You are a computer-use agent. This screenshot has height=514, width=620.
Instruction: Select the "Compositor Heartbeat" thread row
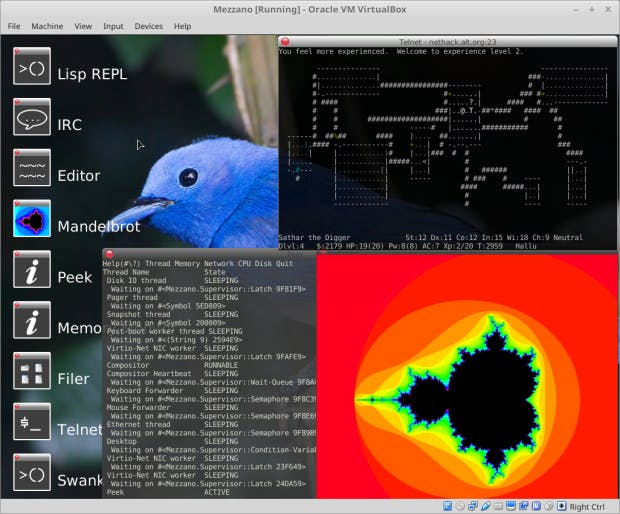[172, 374]
